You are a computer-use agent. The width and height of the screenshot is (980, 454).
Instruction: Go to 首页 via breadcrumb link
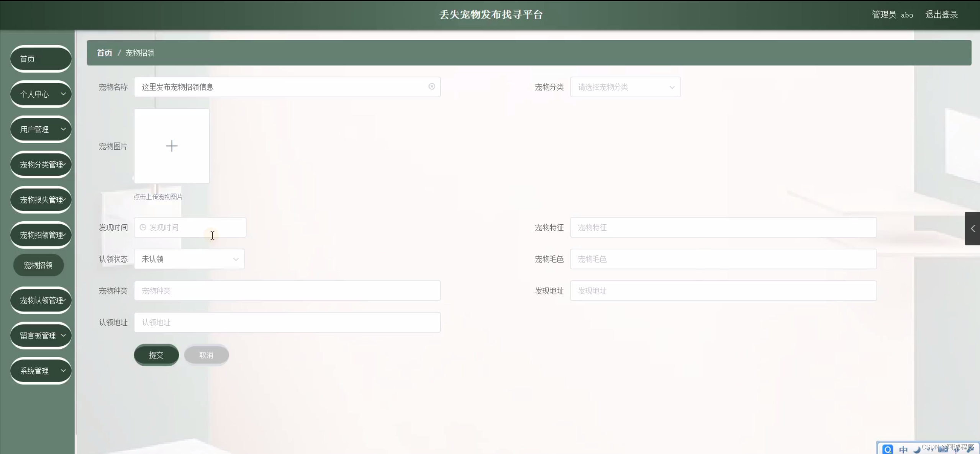[105, 53]
